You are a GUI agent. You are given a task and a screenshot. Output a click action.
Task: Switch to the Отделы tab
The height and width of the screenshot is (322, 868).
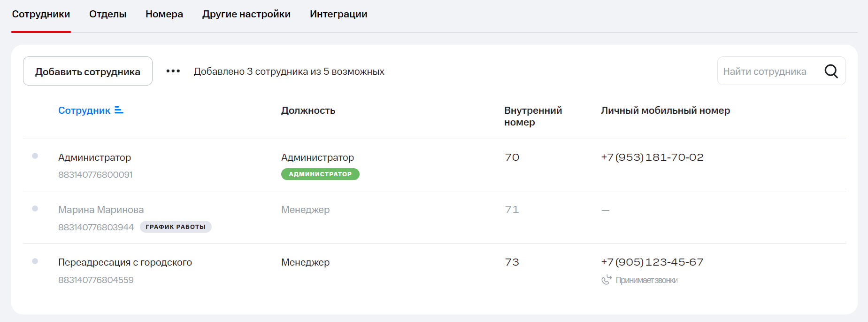[108, 14]
